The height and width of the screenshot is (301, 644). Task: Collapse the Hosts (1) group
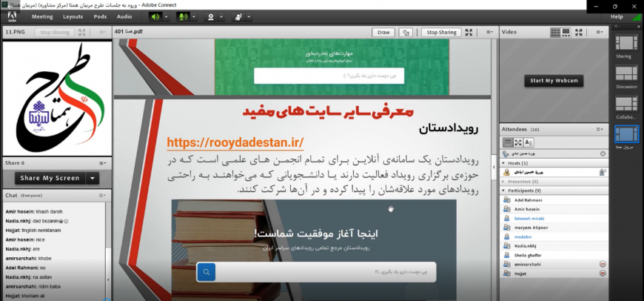pos(504,163)
